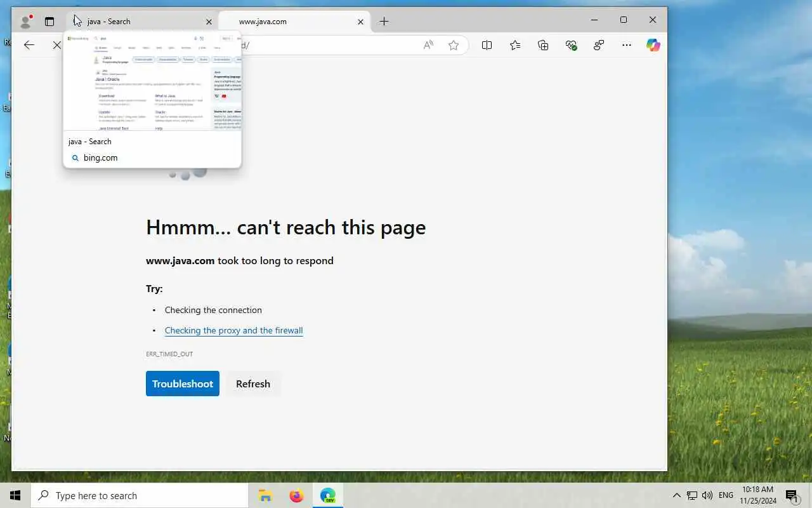Open a new tab with plus button

384,22
